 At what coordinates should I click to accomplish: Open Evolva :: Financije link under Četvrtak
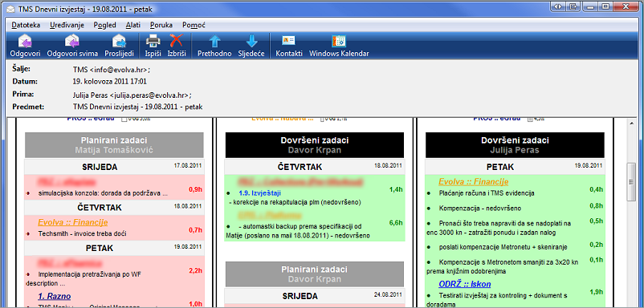(73, 222)
